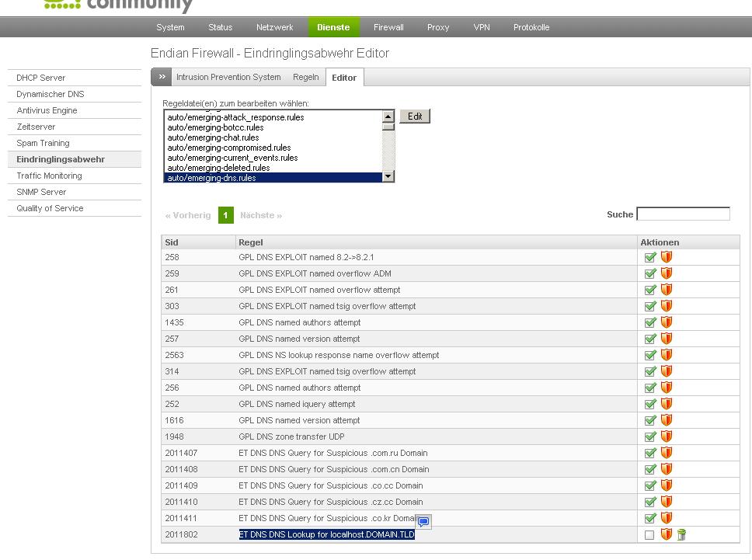
Task: Click the Suche search field
Action: (x=683, y=214)
